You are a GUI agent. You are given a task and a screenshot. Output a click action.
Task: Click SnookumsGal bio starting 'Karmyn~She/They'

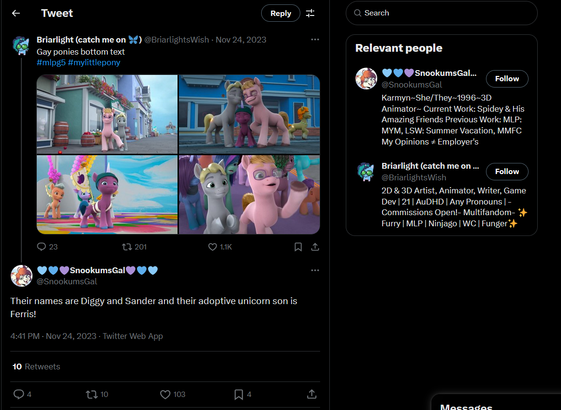click(453, 120)
